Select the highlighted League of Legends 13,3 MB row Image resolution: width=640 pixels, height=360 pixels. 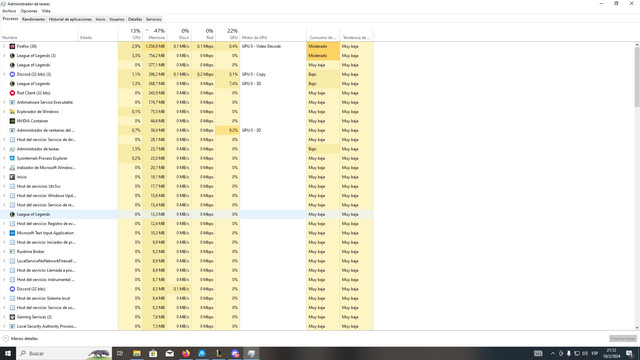(x=187, y=214)
